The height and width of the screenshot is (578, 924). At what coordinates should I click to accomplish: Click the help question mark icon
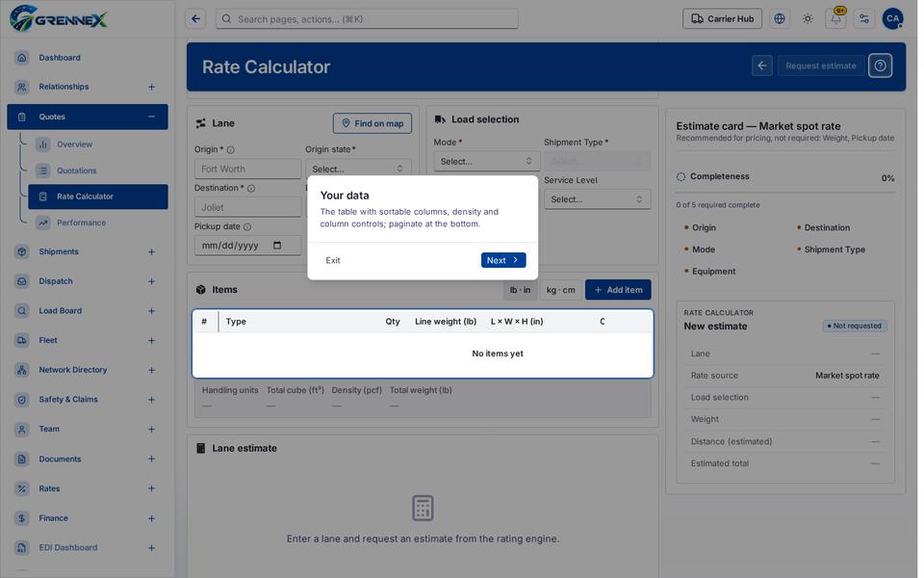click(880, 66)
